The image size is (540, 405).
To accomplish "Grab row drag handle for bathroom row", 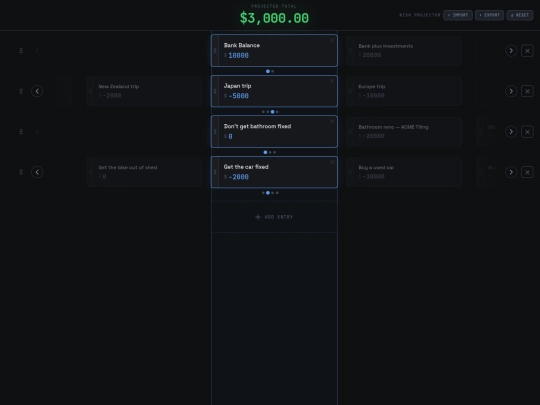I will pyautogui.click(x=21, y=132).
